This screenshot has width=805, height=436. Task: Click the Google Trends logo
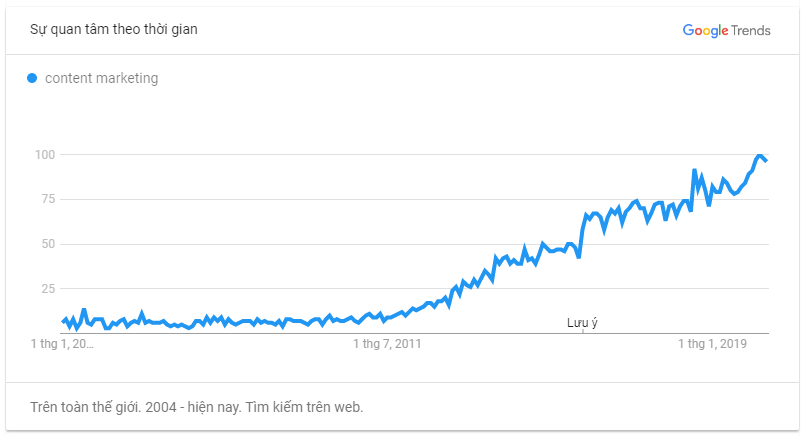pyautogui.click(x=726, y=31)
